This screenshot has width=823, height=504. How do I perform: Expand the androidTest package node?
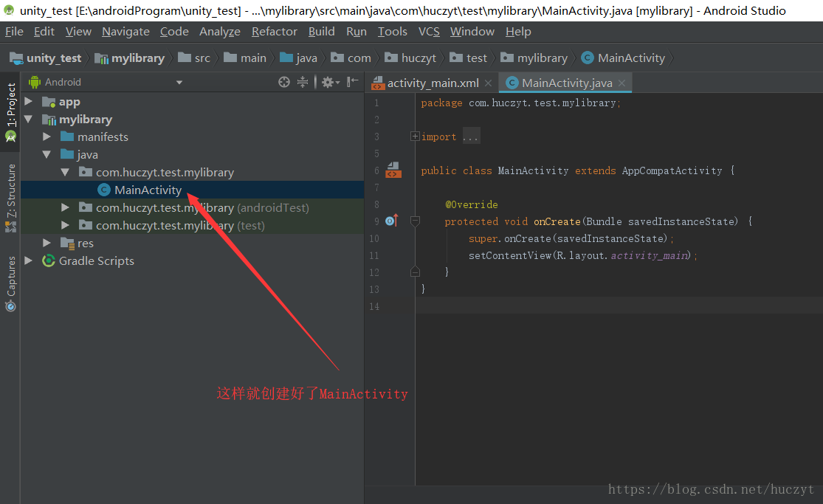point(65,207)
